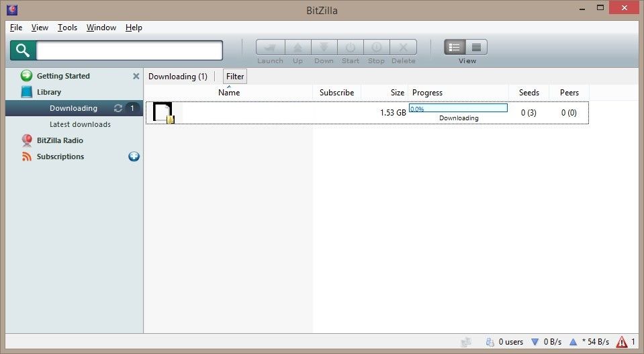Click the 0 (0) peers value
Screen dimensions: 644x354
point(569,113)
